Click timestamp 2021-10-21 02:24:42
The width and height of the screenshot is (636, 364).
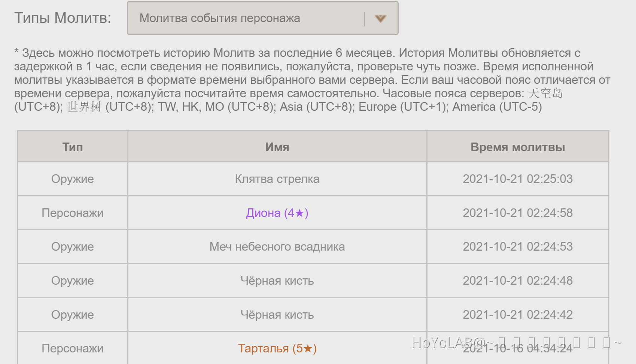pos(518,315)
